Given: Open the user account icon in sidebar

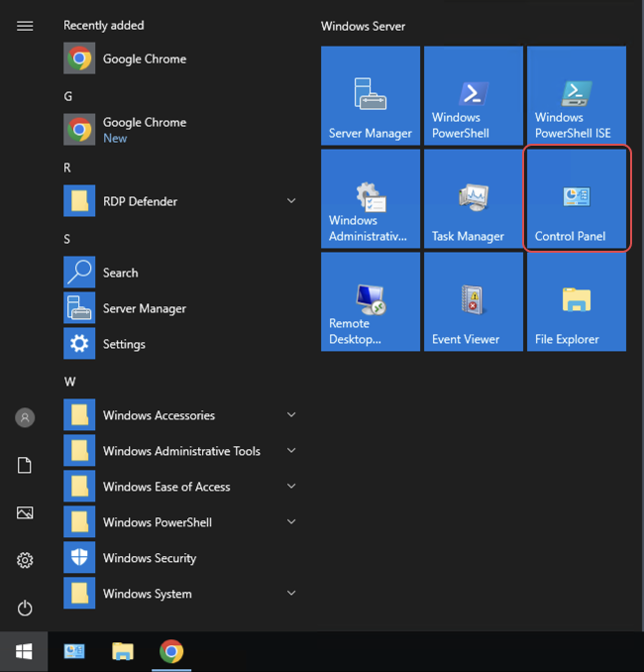Looking at the screenshot, I should [x=25, y=417].
